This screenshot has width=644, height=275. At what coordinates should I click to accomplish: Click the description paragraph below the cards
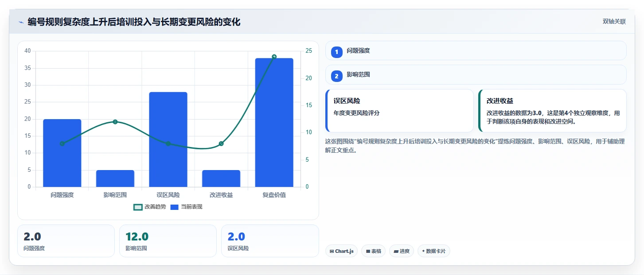475,146
